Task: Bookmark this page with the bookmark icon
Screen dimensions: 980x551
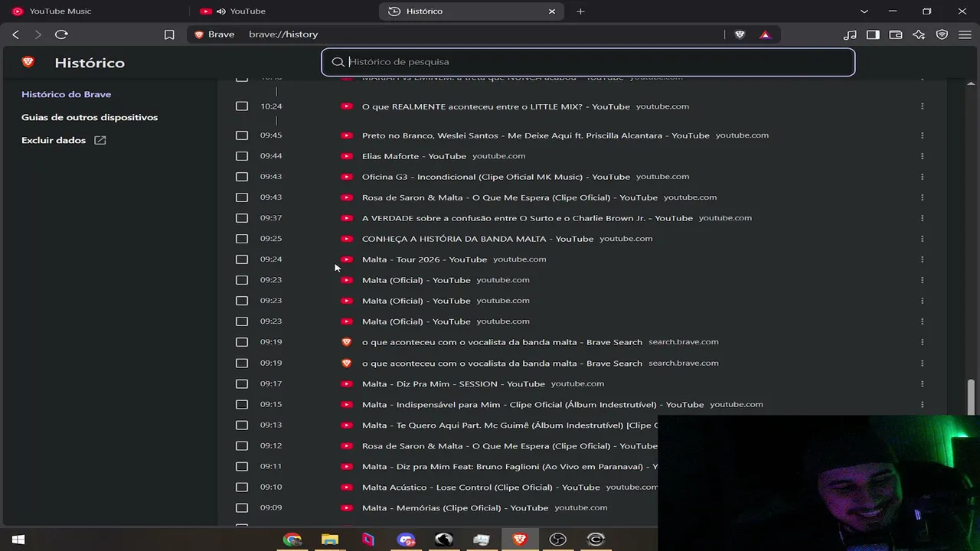Action: [169, 34]
